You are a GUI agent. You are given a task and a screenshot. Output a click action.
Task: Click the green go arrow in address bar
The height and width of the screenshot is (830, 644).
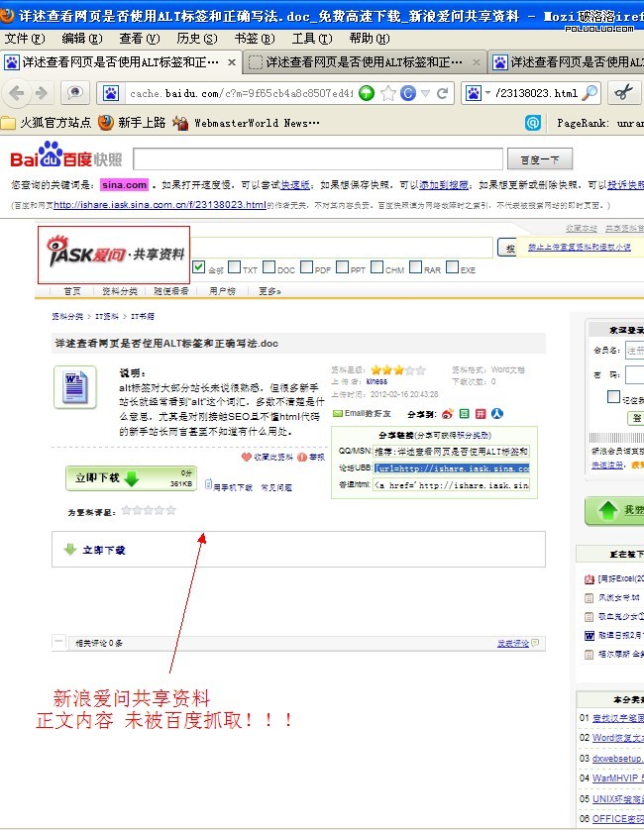coord(366,93)
